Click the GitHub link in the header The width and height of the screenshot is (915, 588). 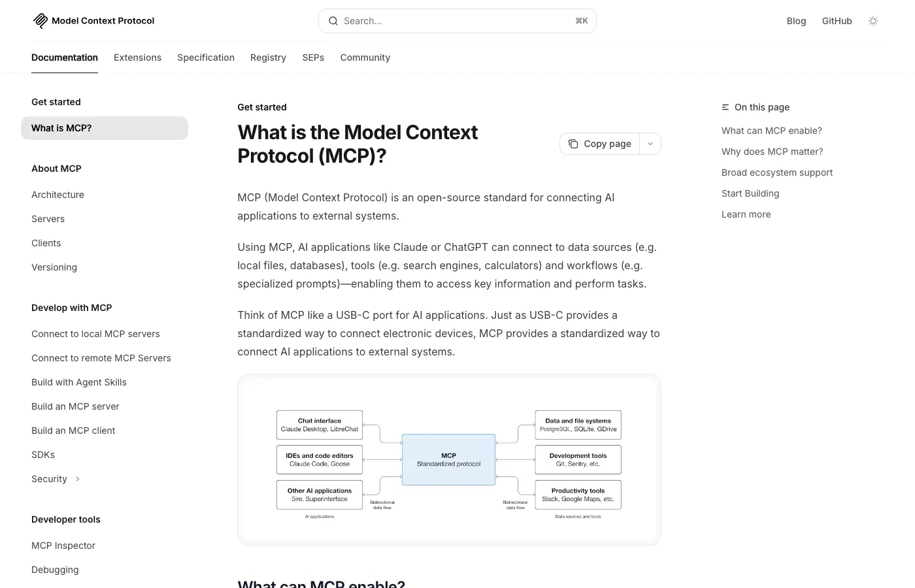[837, 21]
